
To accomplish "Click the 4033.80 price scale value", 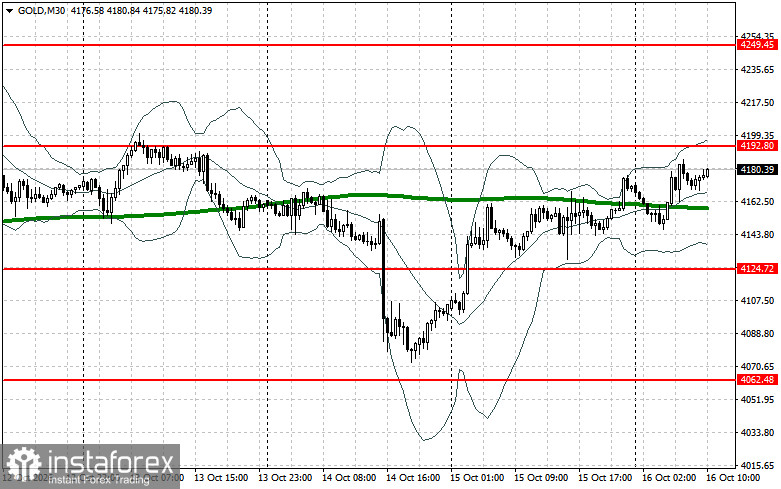I will tap(757, 433).
